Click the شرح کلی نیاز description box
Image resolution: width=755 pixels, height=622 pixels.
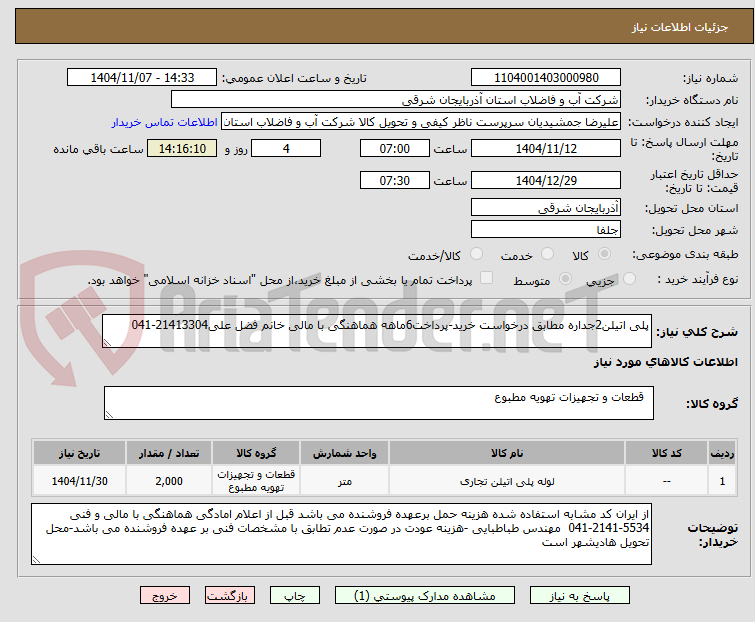(377, 331)
